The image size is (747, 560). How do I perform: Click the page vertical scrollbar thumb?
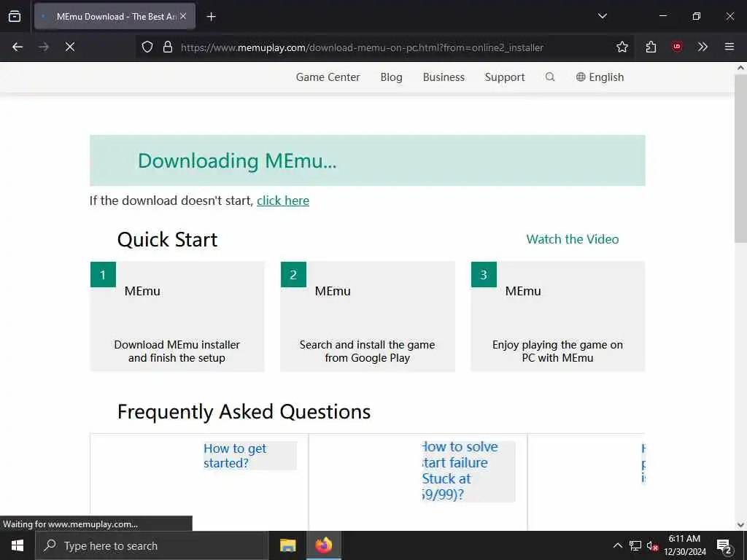(740, 158)
